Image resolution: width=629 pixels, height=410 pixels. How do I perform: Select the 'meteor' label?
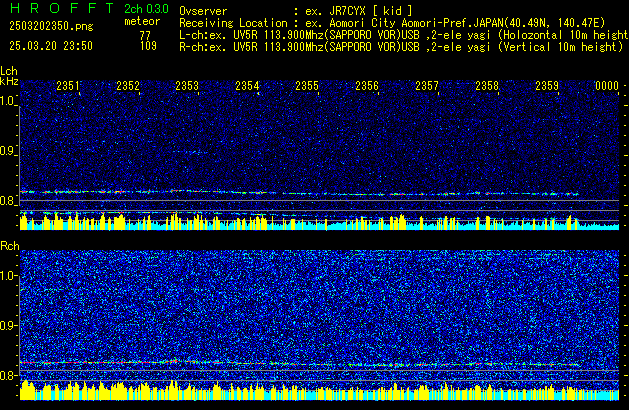click(x=142, y=21)
